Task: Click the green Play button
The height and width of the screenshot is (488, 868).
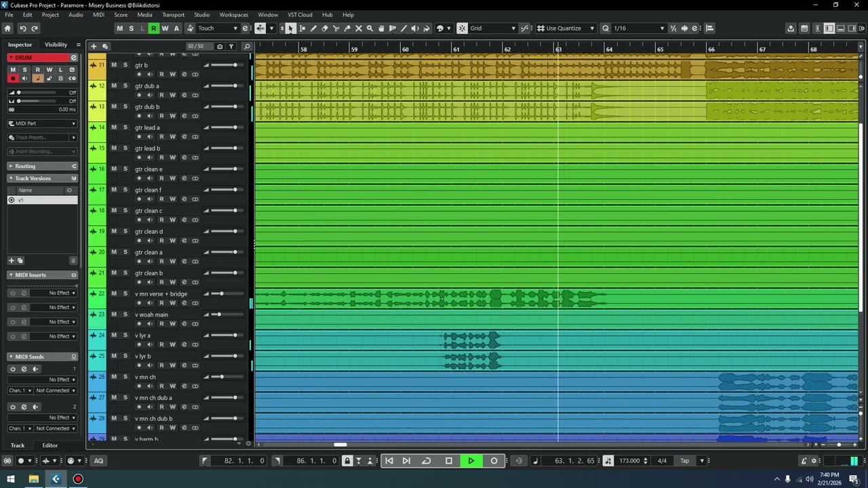Action: pyautogui.click(x=471, y=461)
